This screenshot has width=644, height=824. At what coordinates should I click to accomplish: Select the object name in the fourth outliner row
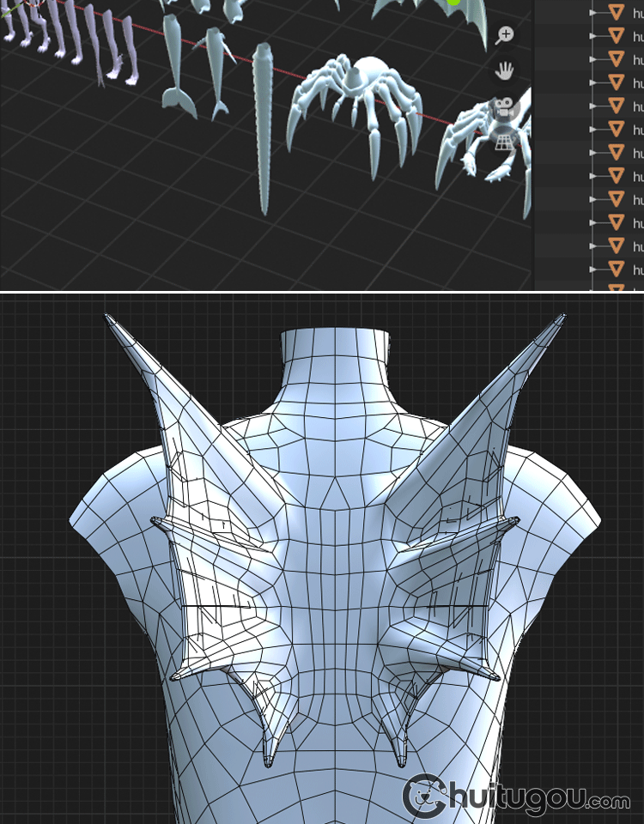coord(638,83)
